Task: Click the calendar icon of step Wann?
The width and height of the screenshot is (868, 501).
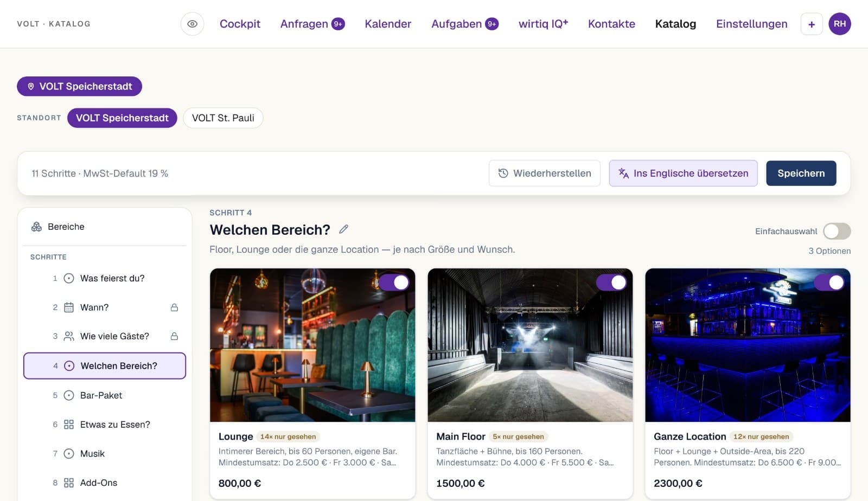Action: click(x=69, y=307)
